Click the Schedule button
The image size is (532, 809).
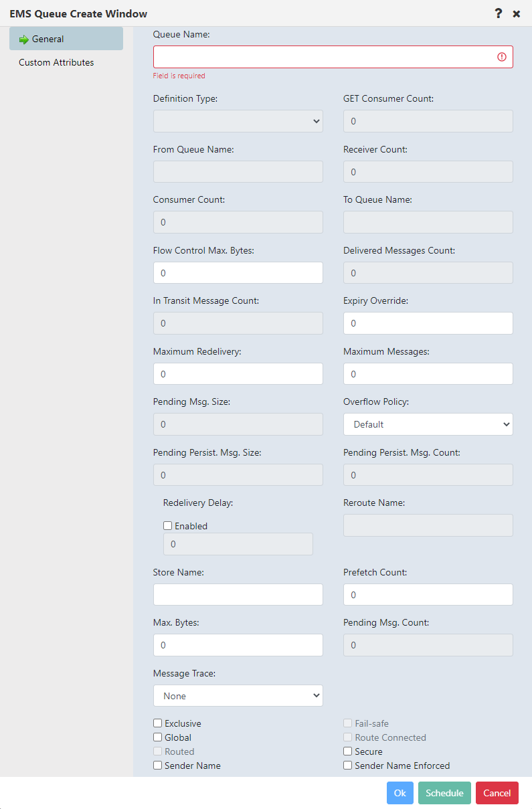point(444,792)
